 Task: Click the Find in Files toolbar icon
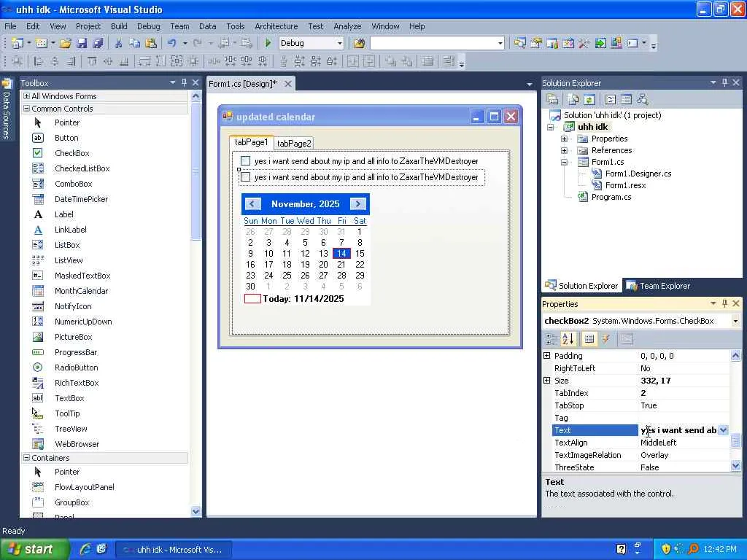pos(359,43)
